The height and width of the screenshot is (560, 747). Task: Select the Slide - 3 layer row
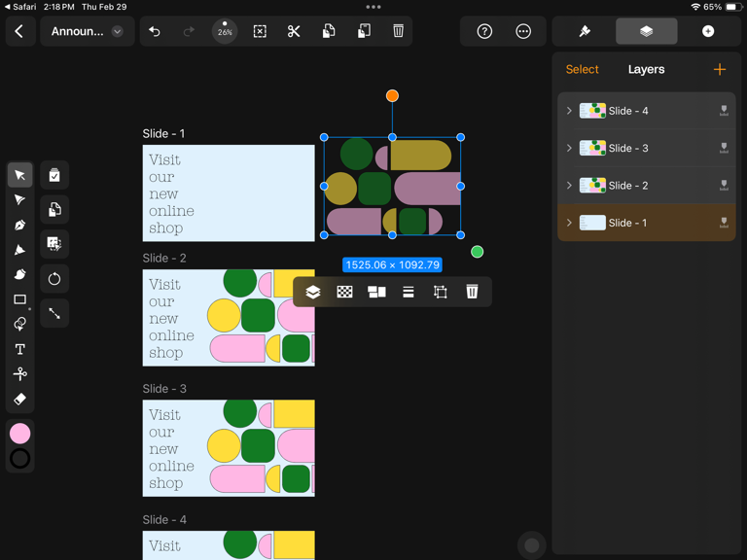[647, 148]
